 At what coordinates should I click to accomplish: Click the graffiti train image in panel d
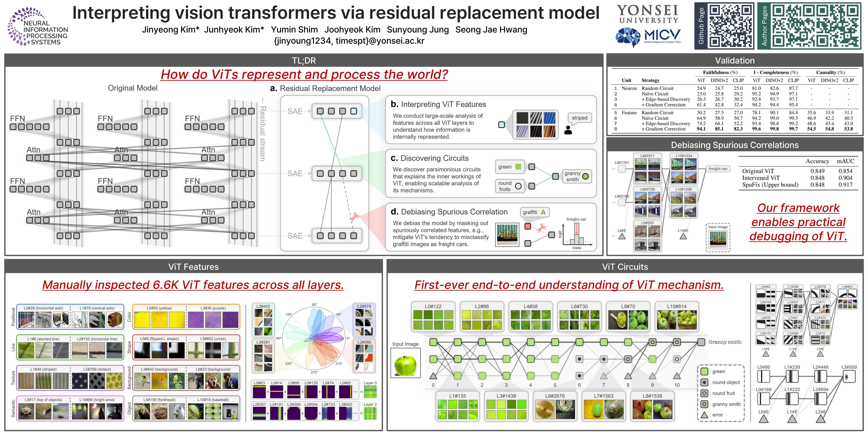(507, 234)
